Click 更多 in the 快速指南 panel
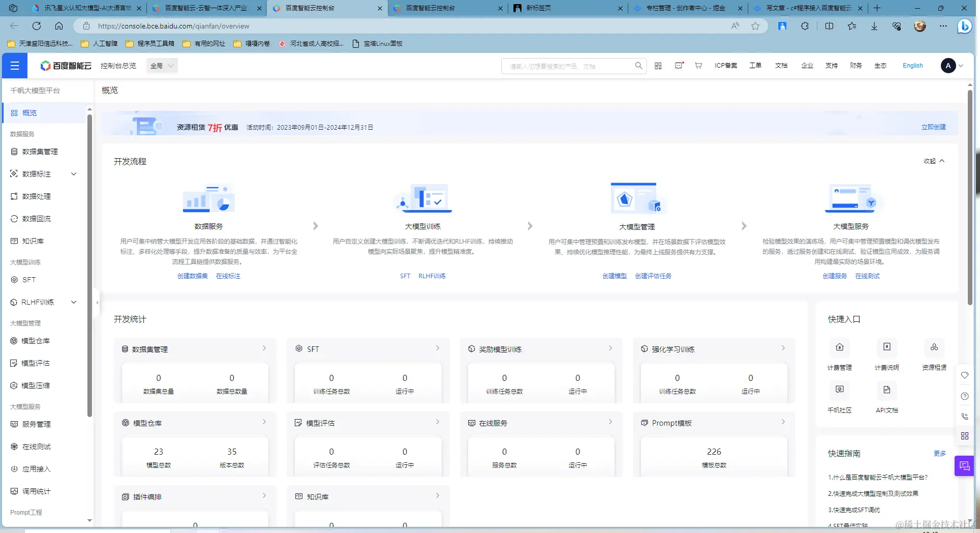This screenshot has width=980, height=533. click(940, 454)
